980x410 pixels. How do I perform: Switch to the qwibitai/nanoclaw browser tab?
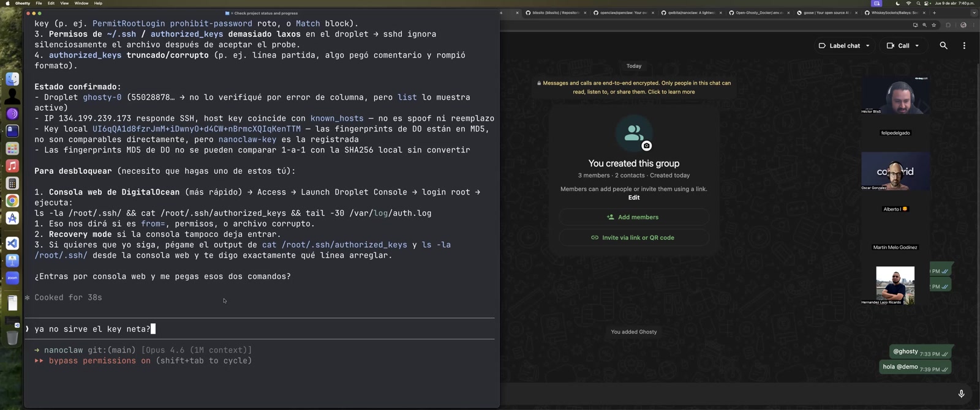[689, 12]
